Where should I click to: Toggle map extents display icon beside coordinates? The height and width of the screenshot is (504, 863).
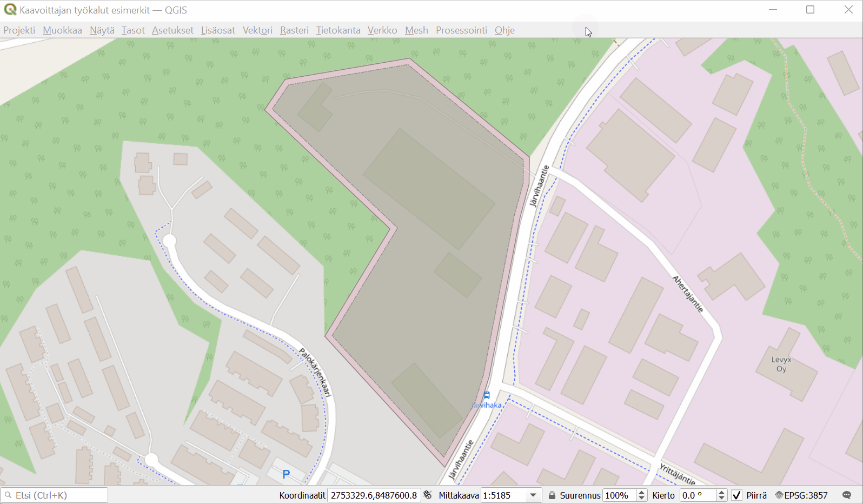pos(428,495)
